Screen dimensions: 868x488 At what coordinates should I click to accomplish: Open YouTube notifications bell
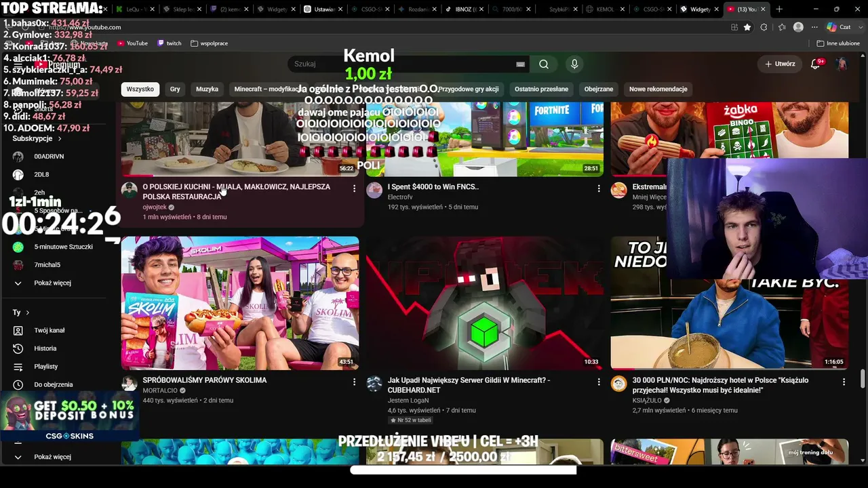point(816,64)
